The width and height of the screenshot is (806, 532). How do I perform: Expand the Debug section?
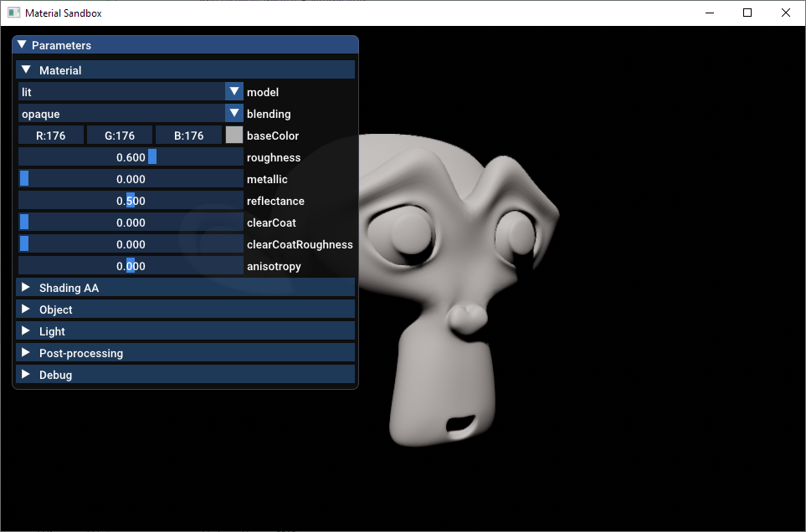[185, 375]
